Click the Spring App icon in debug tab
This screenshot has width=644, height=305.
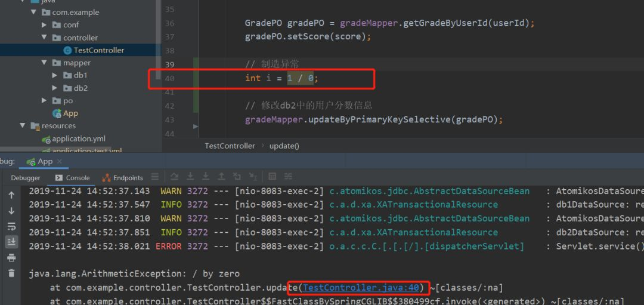tap(31, 162)
